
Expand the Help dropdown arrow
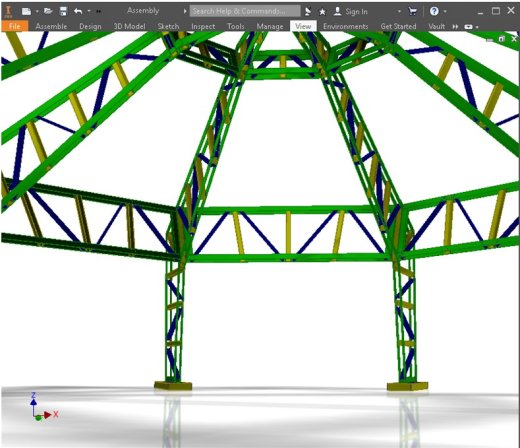pos(445,11)
